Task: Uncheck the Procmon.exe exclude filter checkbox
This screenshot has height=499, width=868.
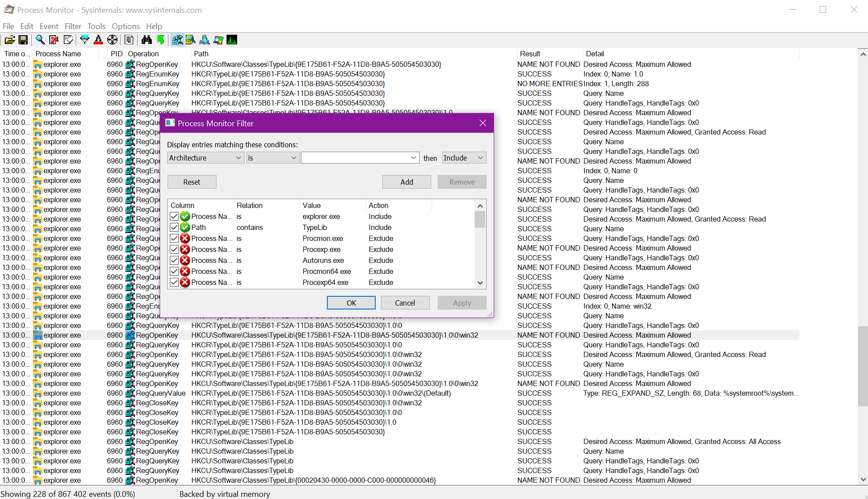Action: (174, 238)
